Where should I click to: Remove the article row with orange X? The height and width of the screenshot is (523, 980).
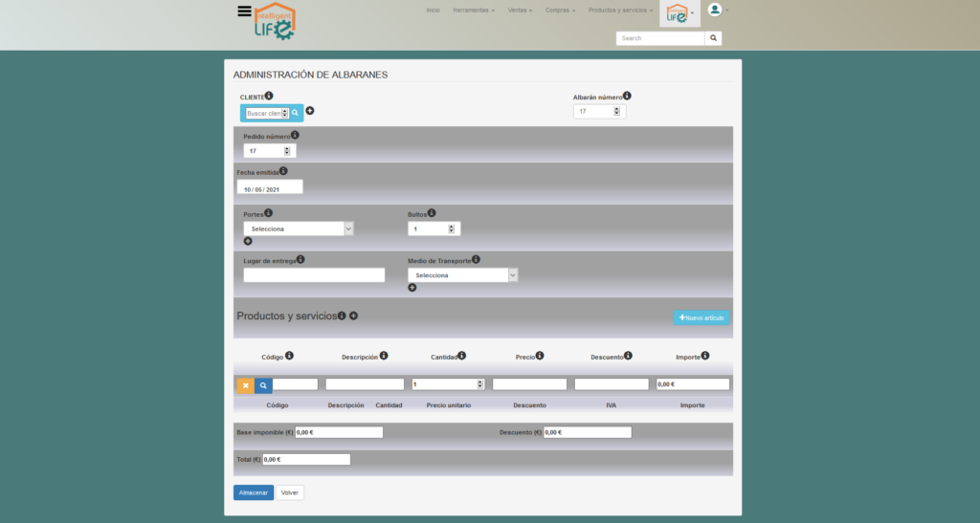tap(246, 385)
